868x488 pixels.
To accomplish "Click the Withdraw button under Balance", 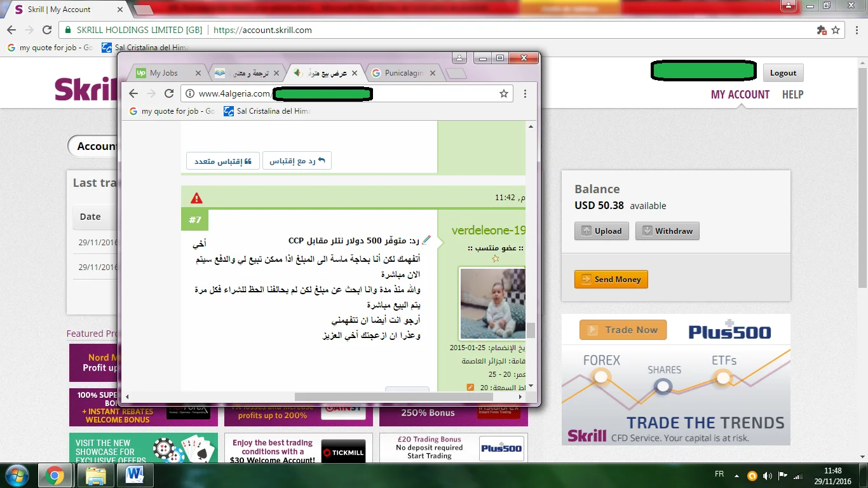I will (667, 231).
